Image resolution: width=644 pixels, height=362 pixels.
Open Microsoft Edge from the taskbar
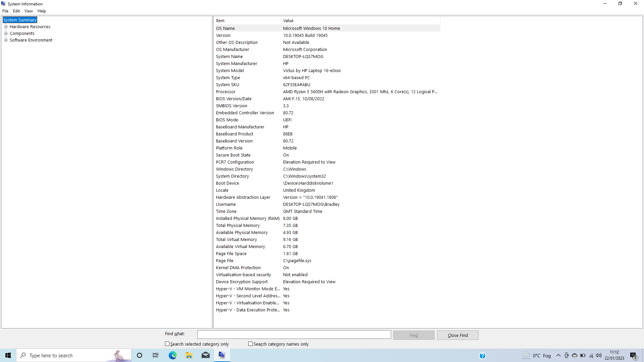click(172, 355)
